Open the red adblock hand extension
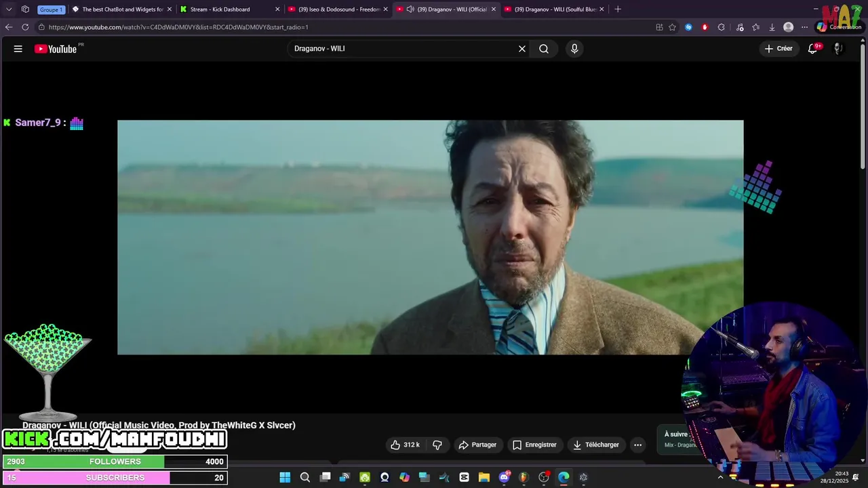 (x=705, y=27)
